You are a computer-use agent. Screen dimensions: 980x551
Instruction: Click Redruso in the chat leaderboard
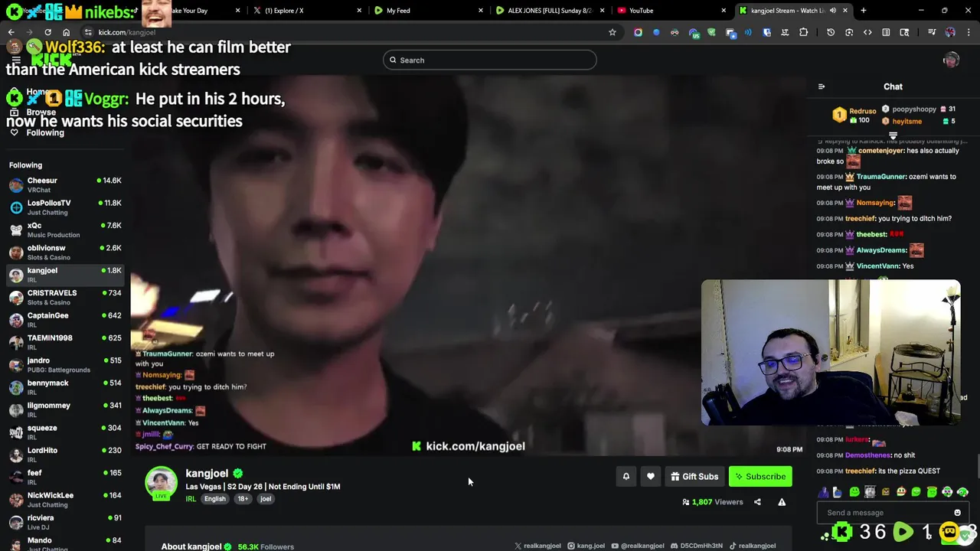pyautogui.click(x=863, y=111)
